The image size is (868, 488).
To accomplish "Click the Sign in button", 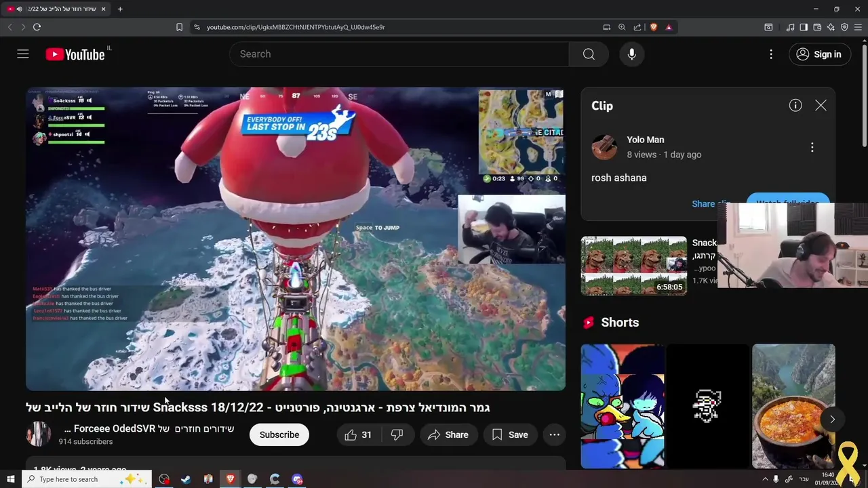I will (819, 54).
